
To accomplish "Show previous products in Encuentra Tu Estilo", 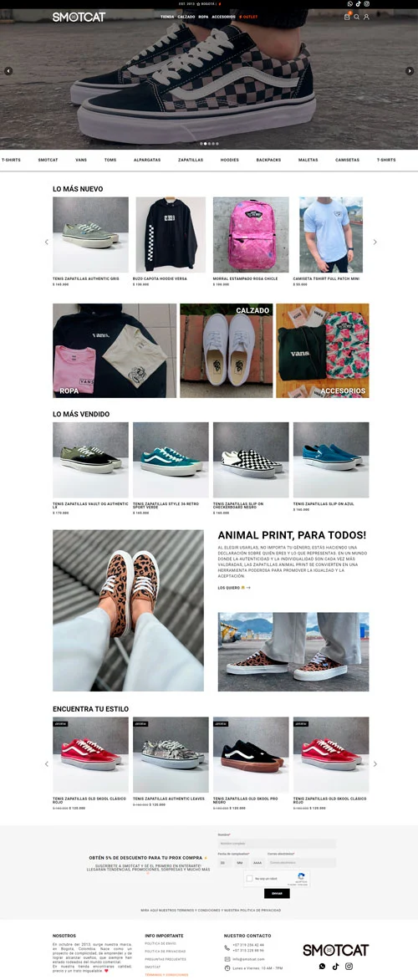I will click(46, 763).
